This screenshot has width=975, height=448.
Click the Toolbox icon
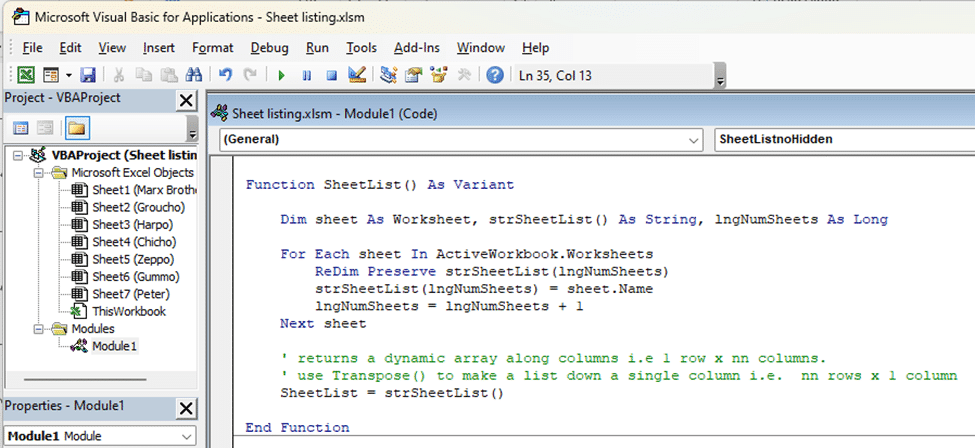464,75
